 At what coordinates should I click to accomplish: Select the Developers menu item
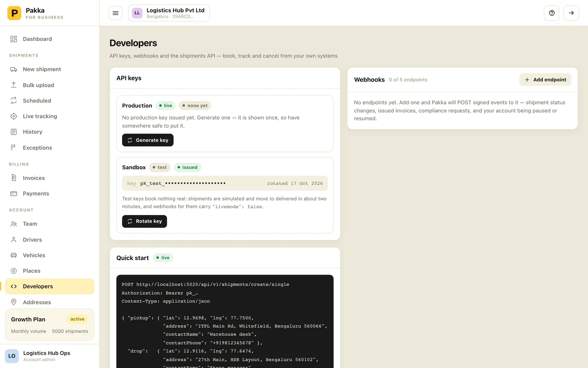click(50, 286)
